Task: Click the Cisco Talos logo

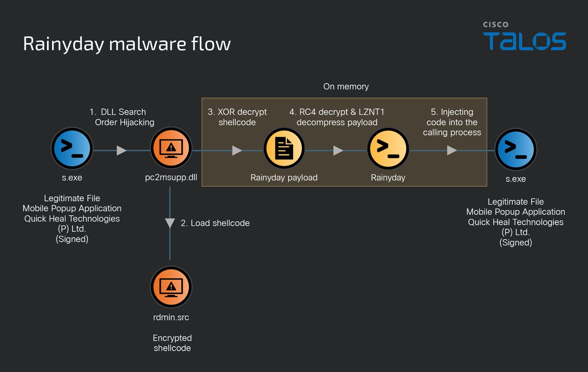Action: click(x=524, y=36)
